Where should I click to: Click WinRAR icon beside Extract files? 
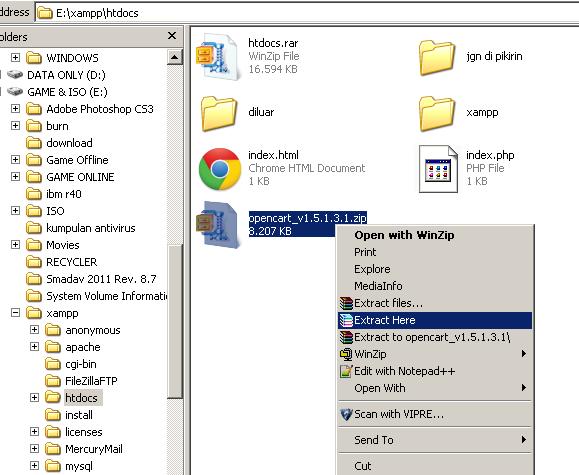tap(346, 303)
